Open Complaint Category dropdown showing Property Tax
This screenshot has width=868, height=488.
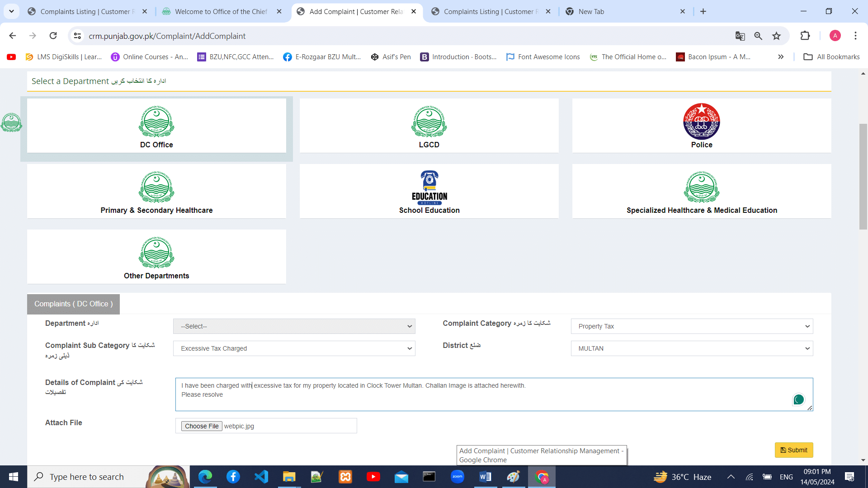click(x=692, y=326)
